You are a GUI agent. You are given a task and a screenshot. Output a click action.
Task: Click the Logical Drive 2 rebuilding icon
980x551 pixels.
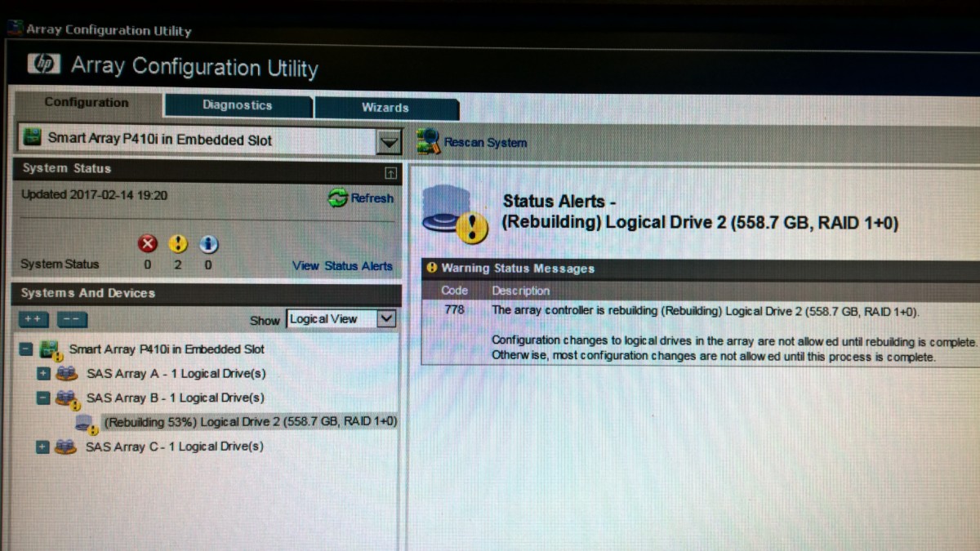[x=86, y=423]
